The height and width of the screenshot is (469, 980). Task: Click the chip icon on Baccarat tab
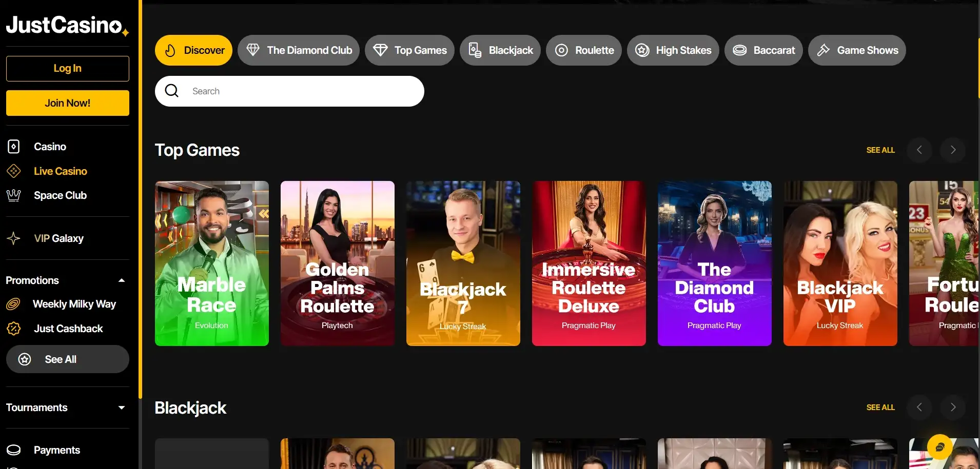(740, 50)
